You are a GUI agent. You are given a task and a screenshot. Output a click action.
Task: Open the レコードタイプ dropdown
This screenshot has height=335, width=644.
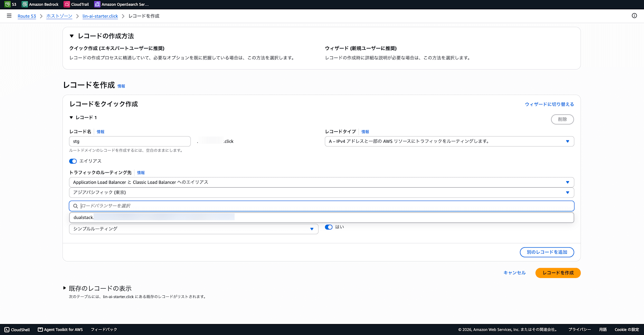(449, 141)
